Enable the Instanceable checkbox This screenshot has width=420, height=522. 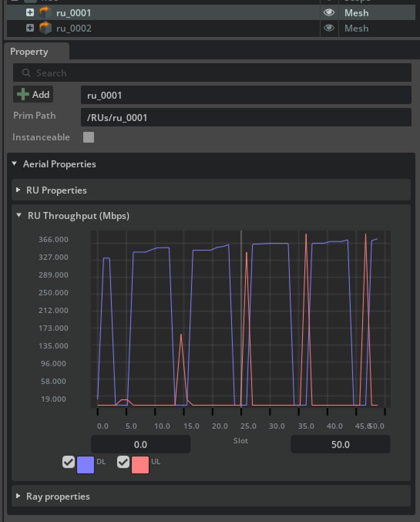point(89,137)
